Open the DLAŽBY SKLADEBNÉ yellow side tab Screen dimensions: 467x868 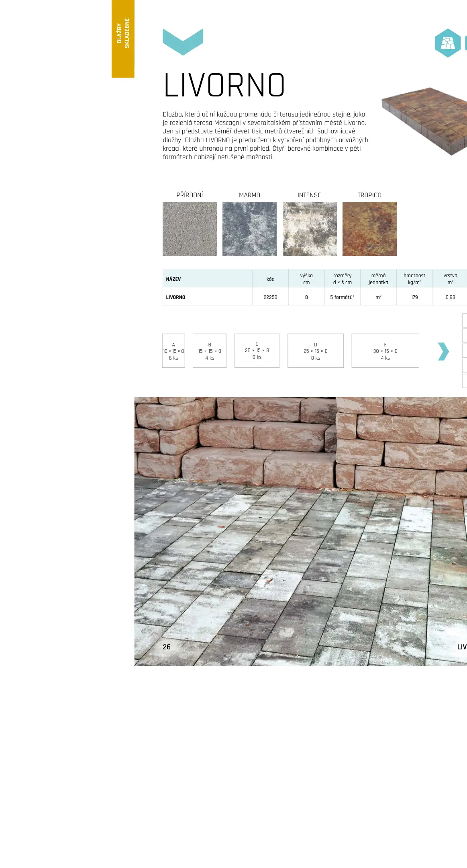point(123,39)
